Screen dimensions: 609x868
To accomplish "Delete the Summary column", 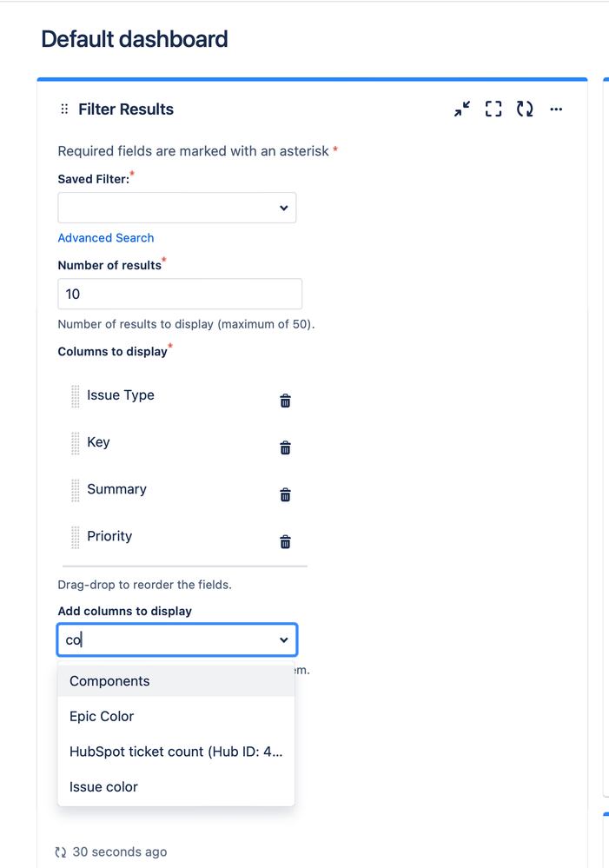I will (x=285, y=494).
